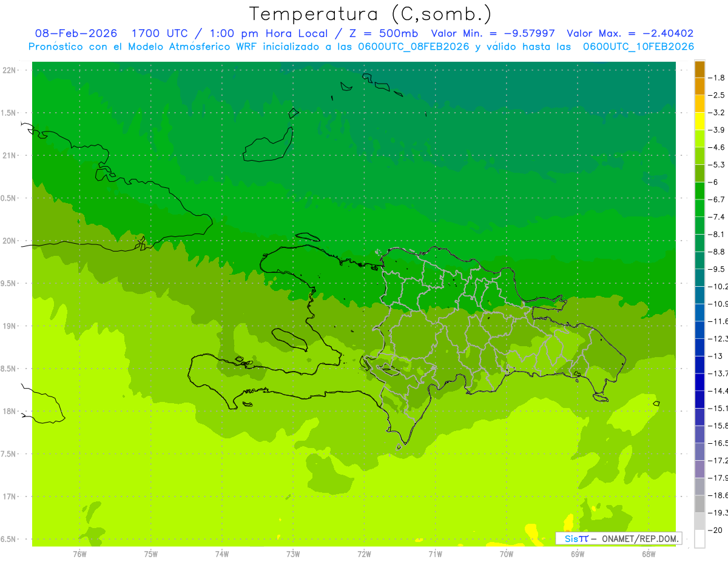Viewport: 728px width, 562px height.
Task: Pick the dark orange swatch above -1.8
Action: point(699,69)
